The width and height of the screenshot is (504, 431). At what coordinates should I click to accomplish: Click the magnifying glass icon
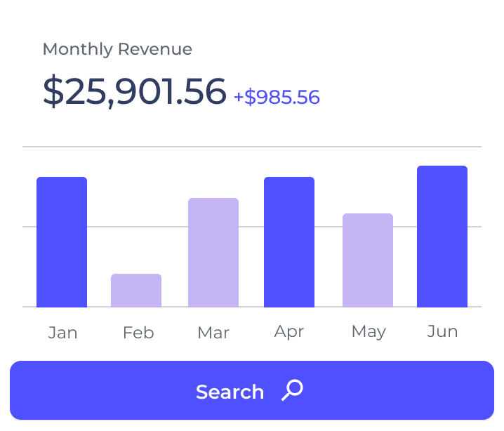292,390
